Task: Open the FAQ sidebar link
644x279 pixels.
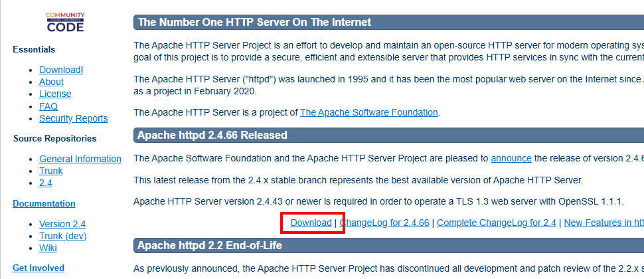Action: pos(48,106)
